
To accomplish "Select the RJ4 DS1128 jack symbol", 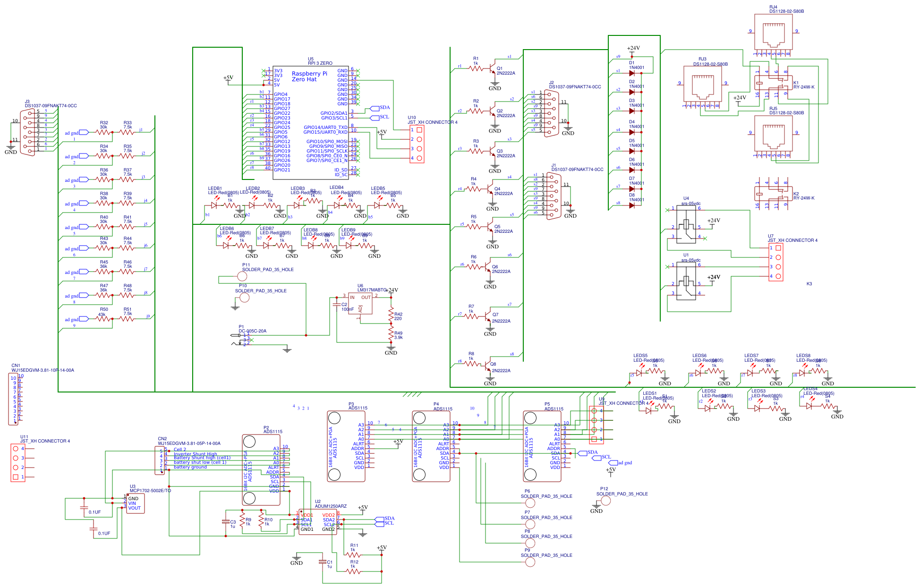I will click(x=773, y=32).
